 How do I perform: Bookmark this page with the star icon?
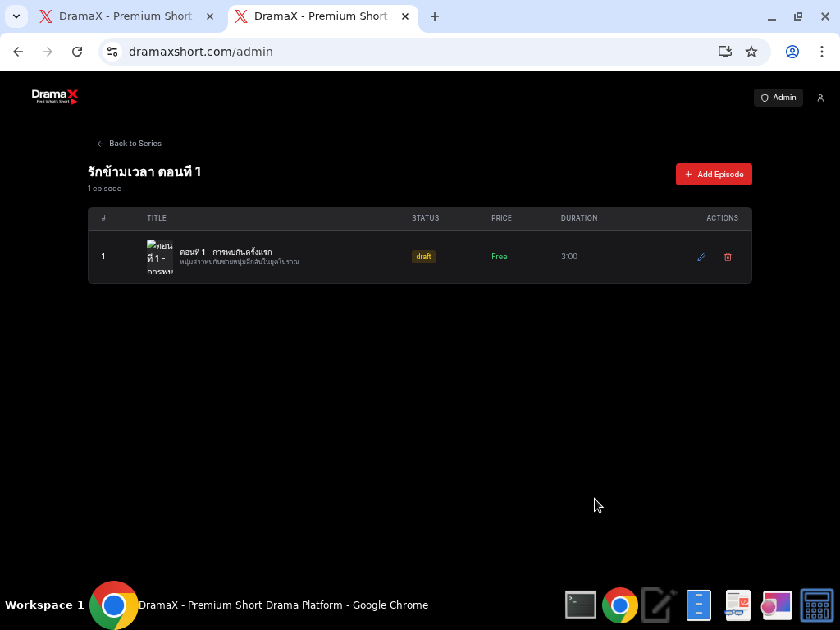[x=751, y=52]
